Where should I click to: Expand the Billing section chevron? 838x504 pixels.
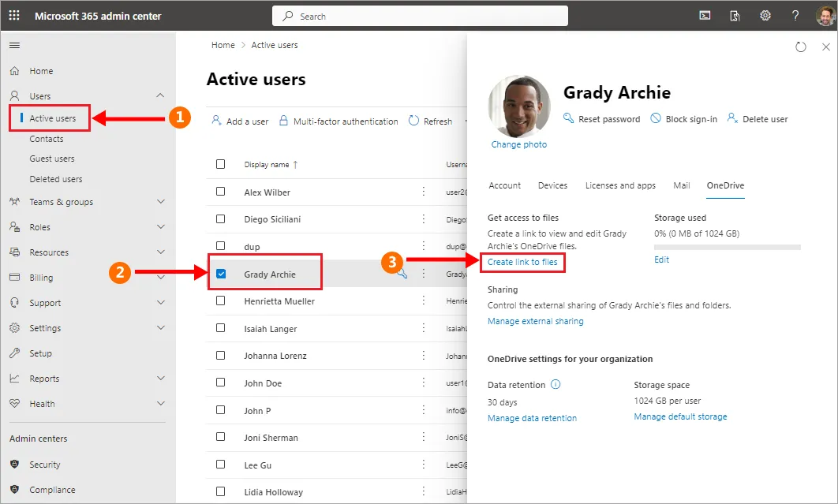[160, 278]
